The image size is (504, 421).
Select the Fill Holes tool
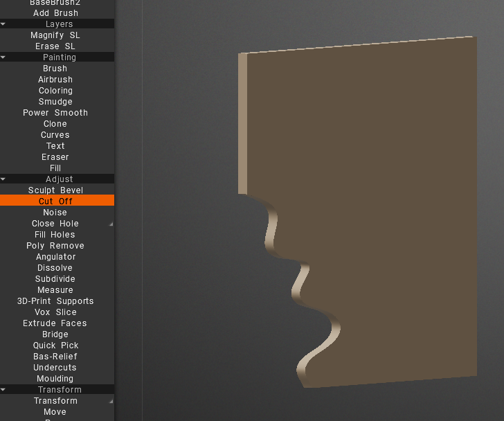pyautogui.click(x=55, y=235)
